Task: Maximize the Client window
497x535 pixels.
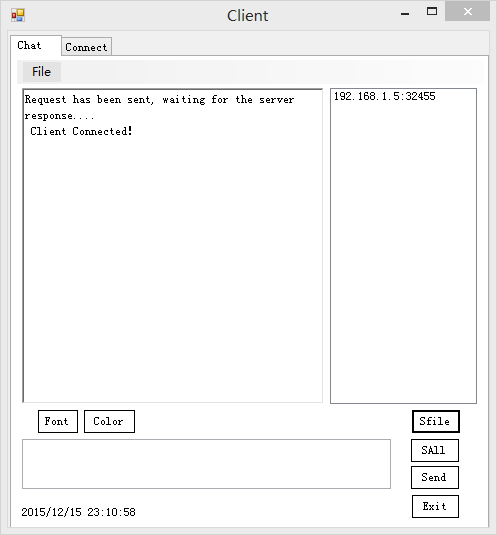Action: (432, 12)
